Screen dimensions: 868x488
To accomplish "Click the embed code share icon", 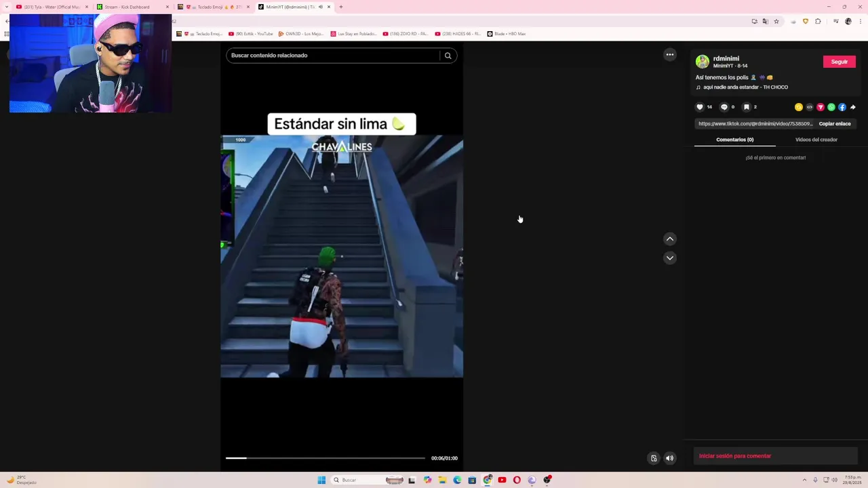I will pyautogui.click(x=810, y=107).
